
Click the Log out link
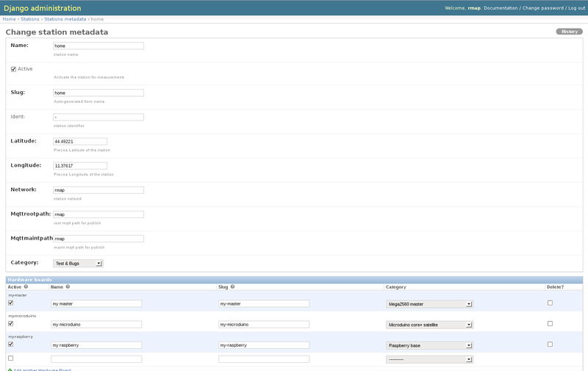(576, 8)
